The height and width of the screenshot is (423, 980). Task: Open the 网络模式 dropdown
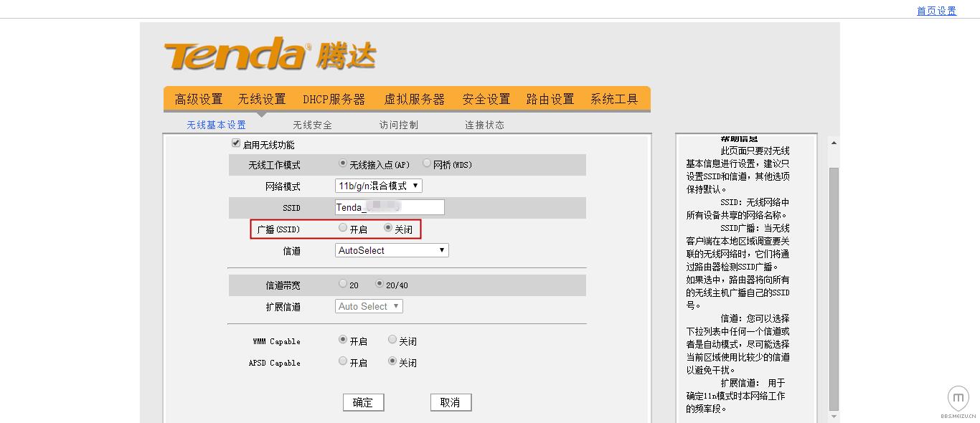pos(377,185)
